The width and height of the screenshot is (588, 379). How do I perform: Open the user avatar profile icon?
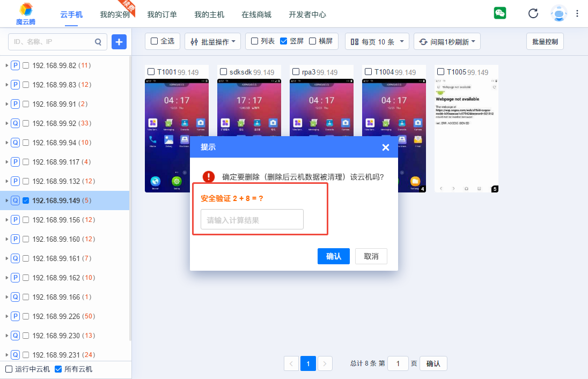pos(558,13)
